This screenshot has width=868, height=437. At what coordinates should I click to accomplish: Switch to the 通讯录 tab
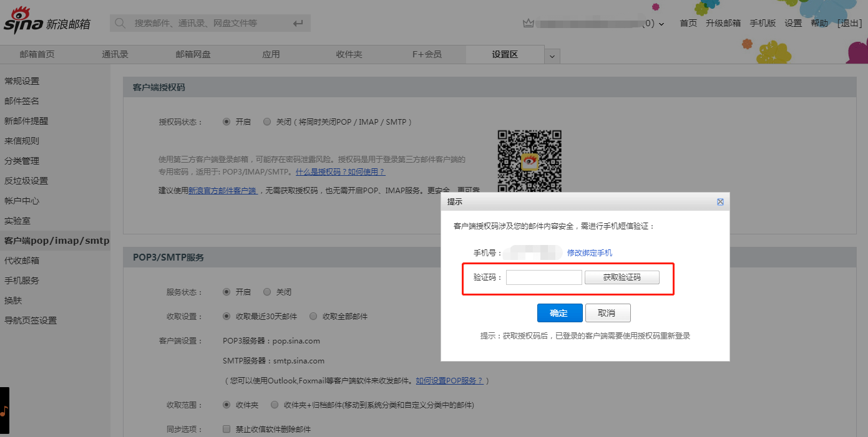115,54
